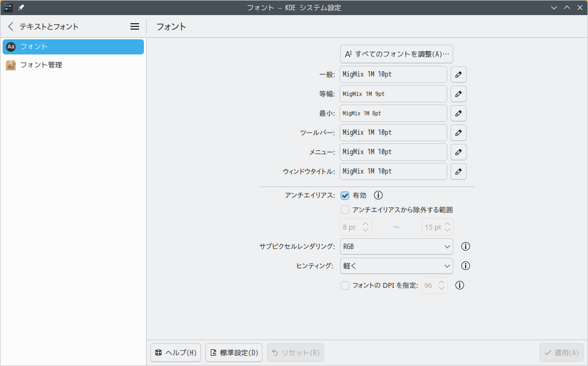The width and height of the screenshot is (588, 366).
Task: Click the 標準設定(D) button
Action: pyautogui.click(x=233, y=353)
